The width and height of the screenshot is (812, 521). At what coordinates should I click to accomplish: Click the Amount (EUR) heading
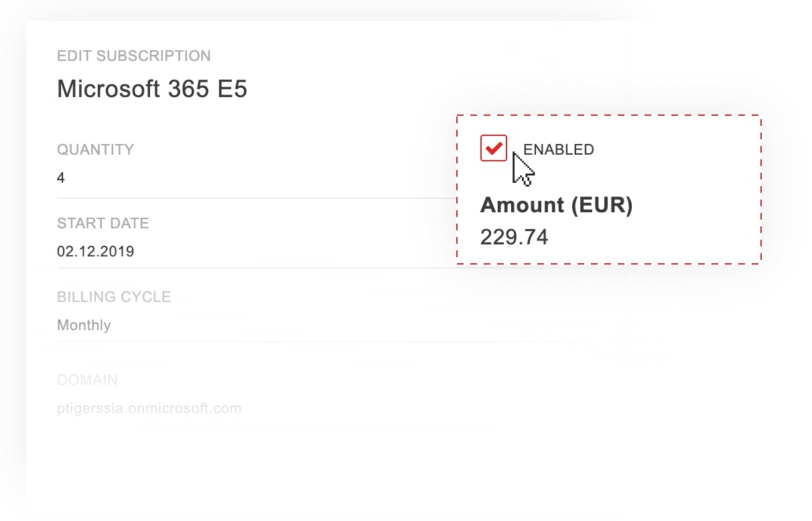[x=556, y=205]
